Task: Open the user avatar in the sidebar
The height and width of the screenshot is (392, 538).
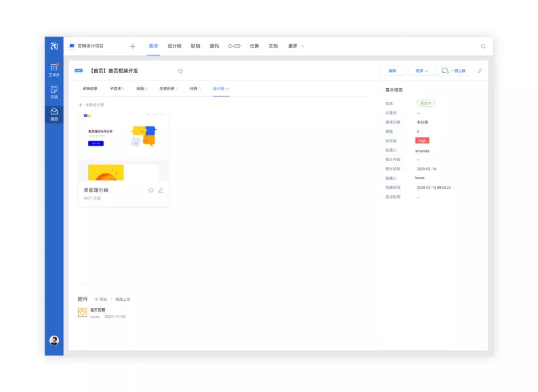Action: click(x=54, y=340)
